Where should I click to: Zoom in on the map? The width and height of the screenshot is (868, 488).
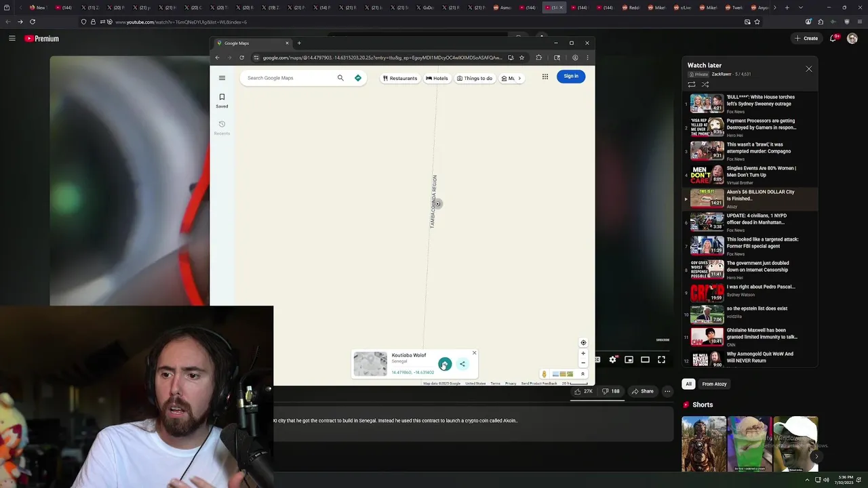pyautogui.click(x=583, y=354)
